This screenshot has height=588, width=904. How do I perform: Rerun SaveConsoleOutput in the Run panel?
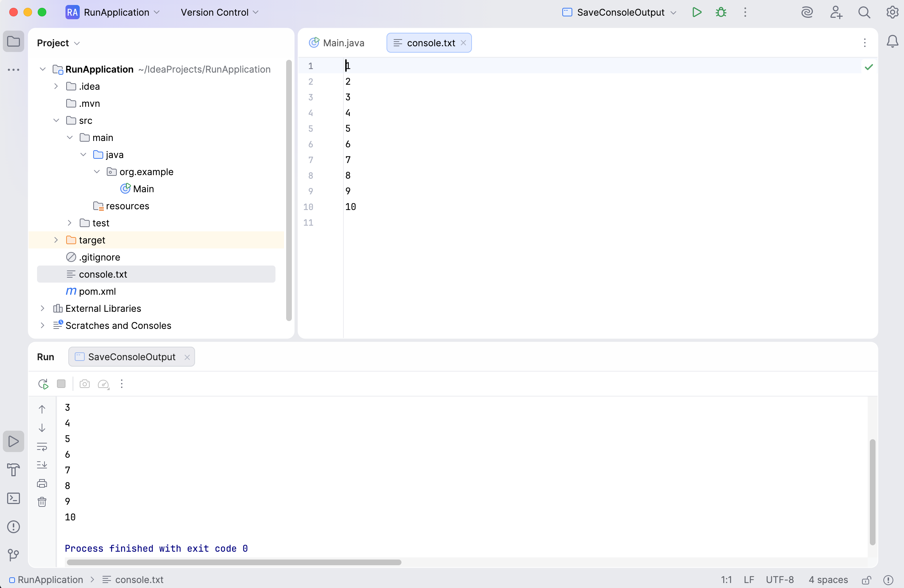pyautogui.click(x=43, y=384)
